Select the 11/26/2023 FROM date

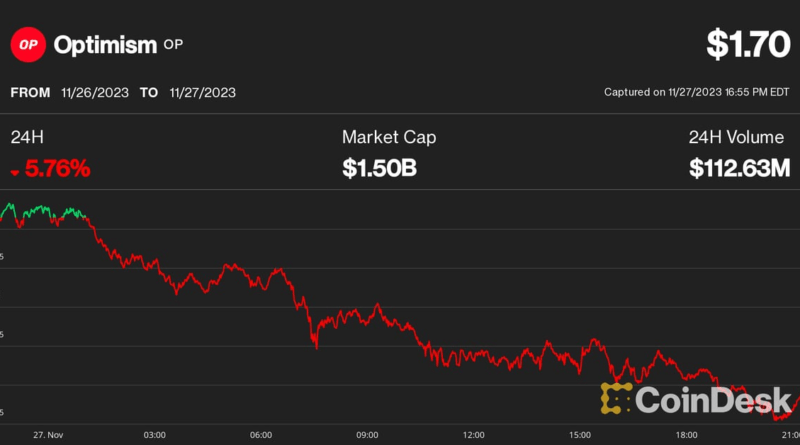pos(95,92)
